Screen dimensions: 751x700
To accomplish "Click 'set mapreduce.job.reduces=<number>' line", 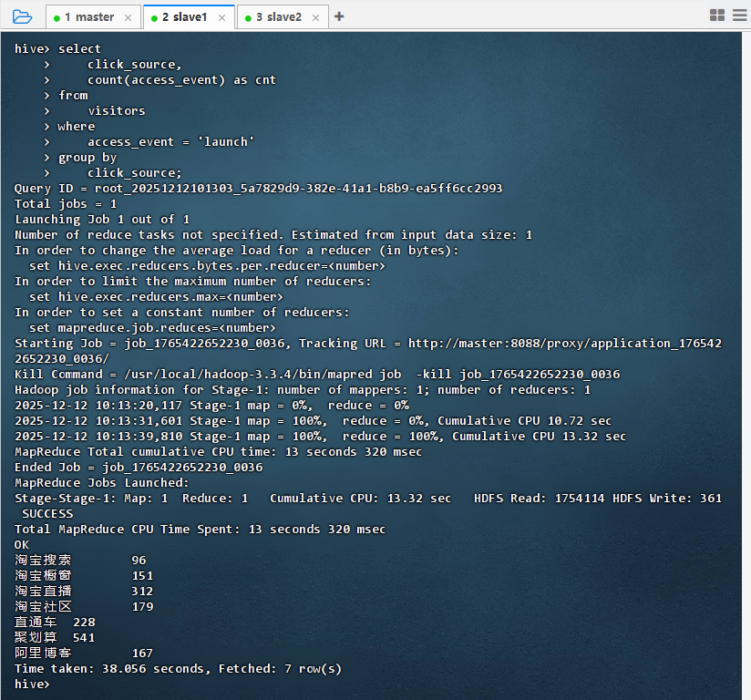I will [152, 328].
